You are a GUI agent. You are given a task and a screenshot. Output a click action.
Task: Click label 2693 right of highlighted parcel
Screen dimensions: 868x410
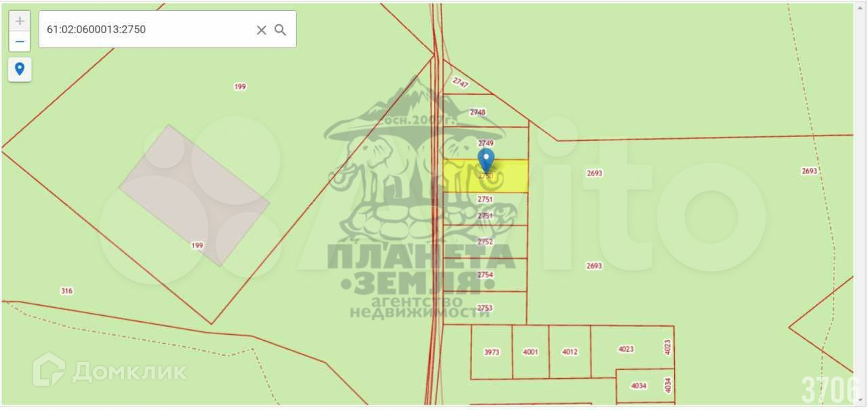(x=594, y=173)
